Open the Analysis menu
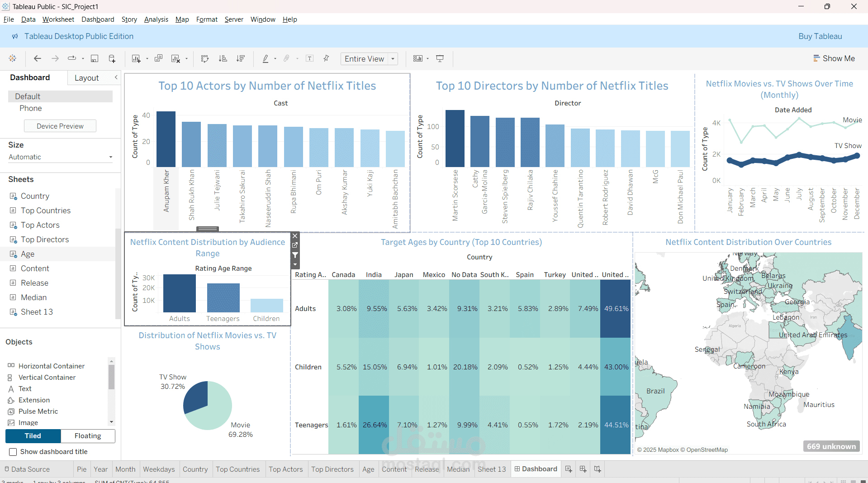 point(156,19)
